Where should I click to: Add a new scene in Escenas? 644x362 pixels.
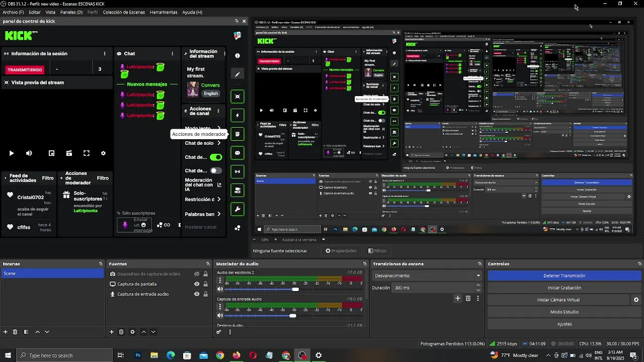(x=6, y=332)
